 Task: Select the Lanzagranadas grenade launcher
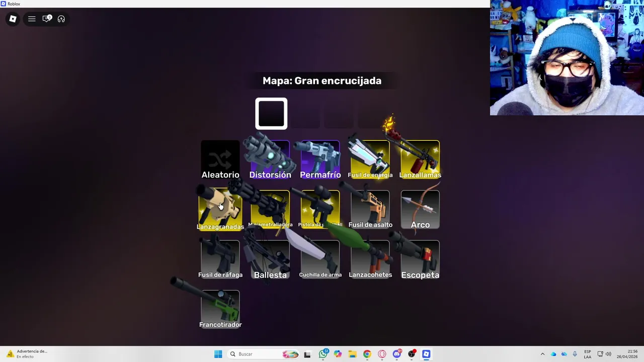[220, 210]
